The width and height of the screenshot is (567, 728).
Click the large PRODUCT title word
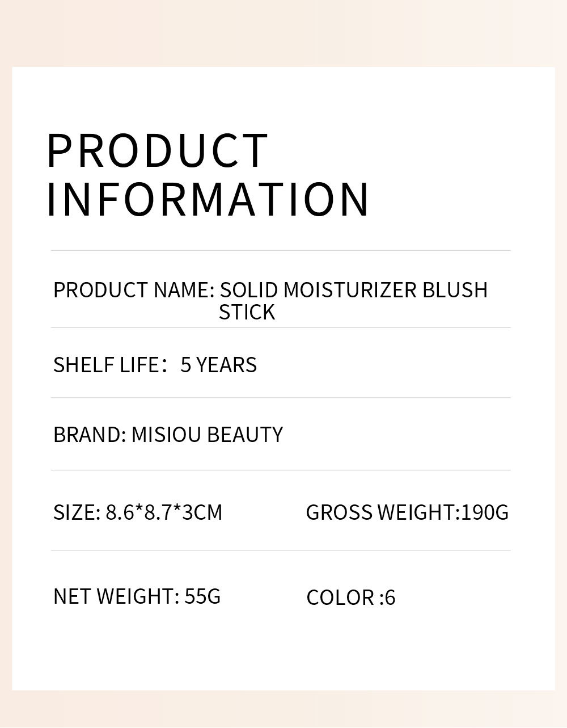(x=156, y=150)
